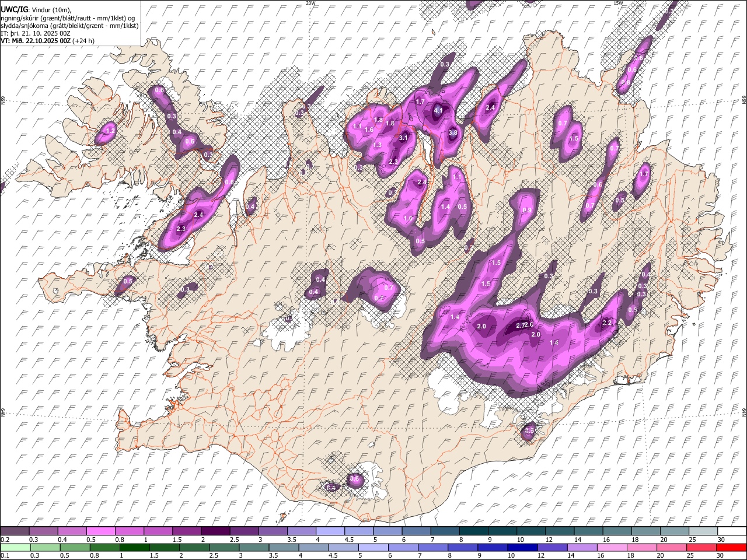The width and height of the screenshot is (747, 560).
Task: Select the 'VT: Mið. 22.10.2025 00Z (+24 h)' line
Action: pos(48,41)
